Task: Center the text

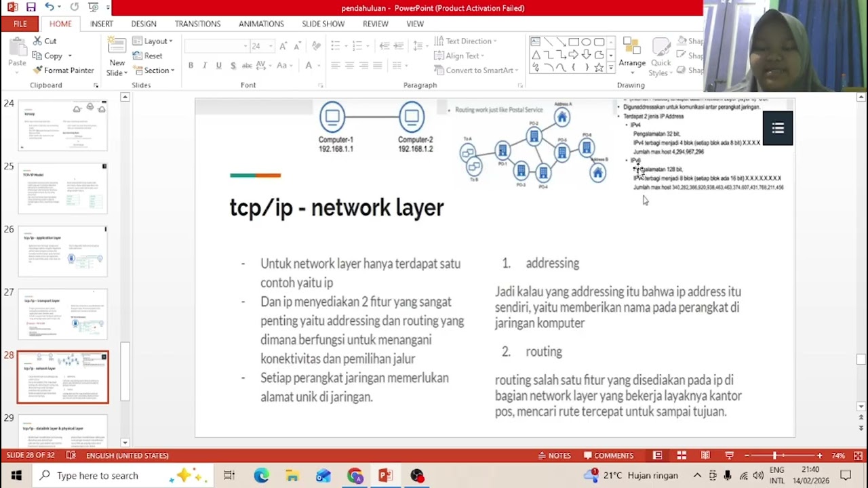Action: tap(349, 65)
